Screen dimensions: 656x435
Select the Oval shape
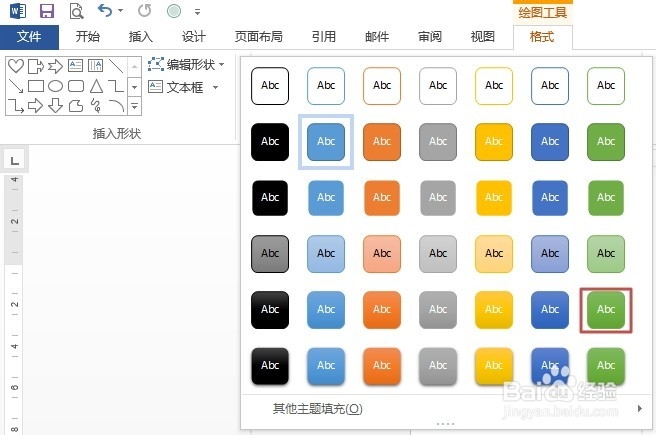click(x=55, y=86)
